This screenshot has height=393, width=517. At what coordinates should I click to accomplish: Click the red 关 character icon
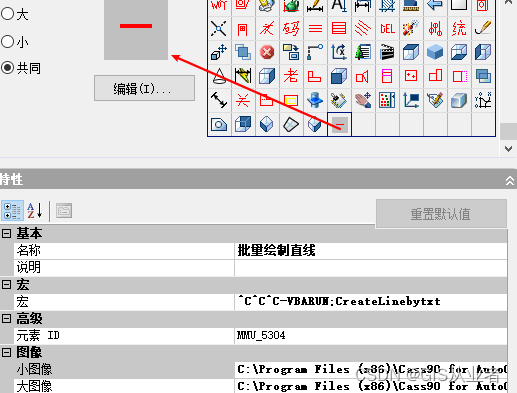(243, 100)
